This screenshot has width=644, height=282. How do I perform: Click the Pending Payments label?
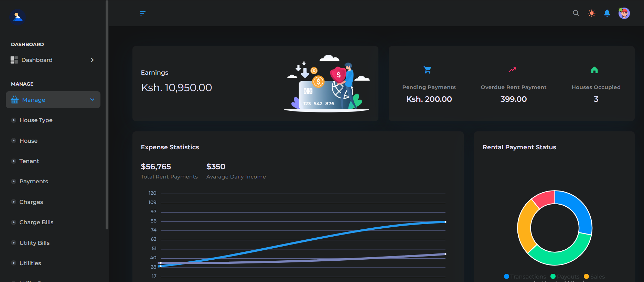[429, 87]
